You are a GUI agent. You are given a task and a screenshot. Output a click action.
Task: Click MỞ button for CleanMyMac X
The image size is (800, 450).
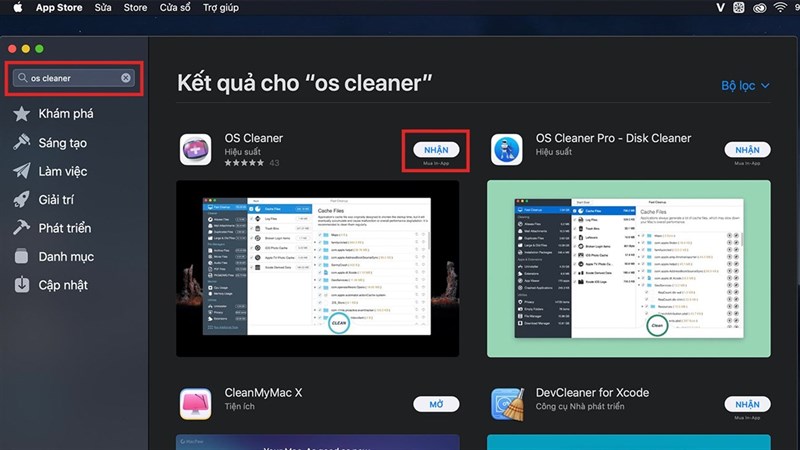(x=436, y=404)
